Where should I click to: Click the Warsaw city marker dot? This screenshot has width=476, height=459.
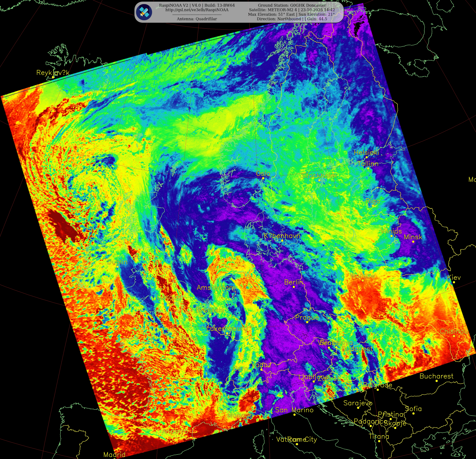pos(363,280)
